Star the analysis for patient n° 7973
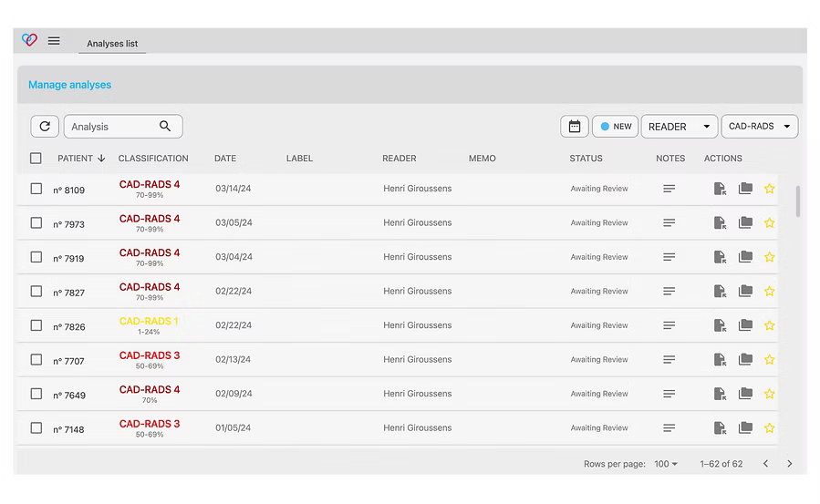Viewport: 820px width, 504px height. tap(769, 223)
